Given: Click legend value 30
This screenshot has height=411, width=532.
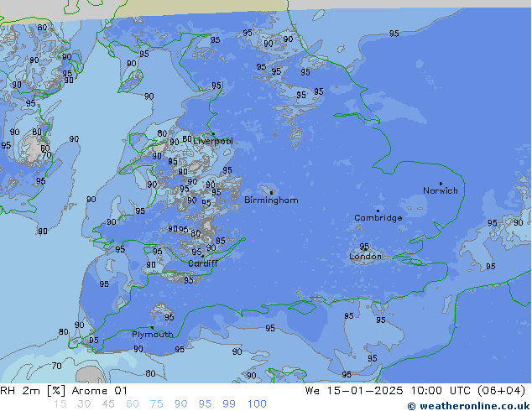Looking at the screenshot, I should 84,404.
